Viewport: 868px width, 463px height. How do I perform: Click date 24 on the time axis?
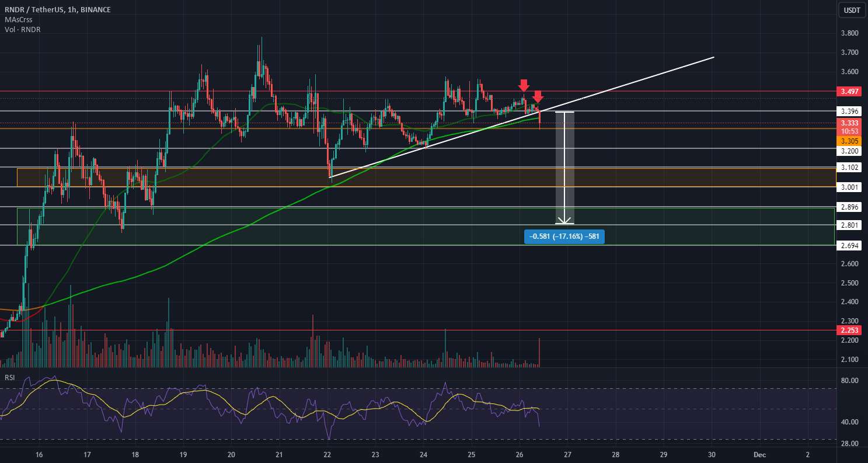pyautogui.click(x=424, y=454)
